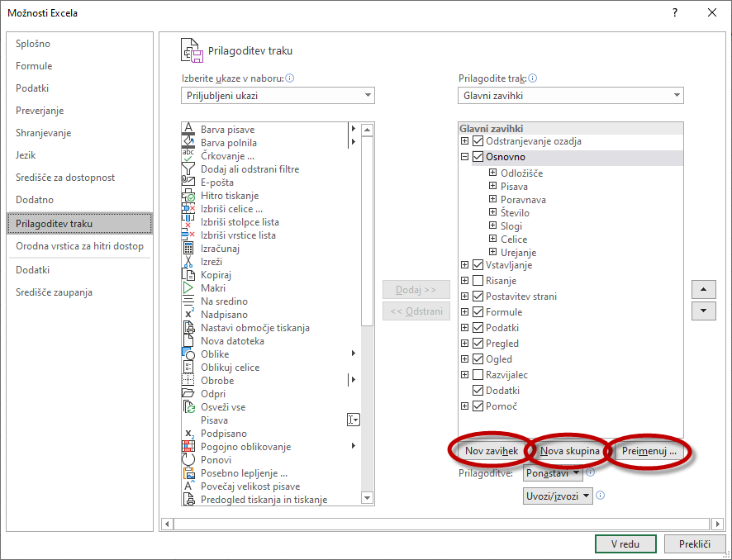Open the Uvozi/izvozi dropdown
732x560 pixels.
point(558,496)
